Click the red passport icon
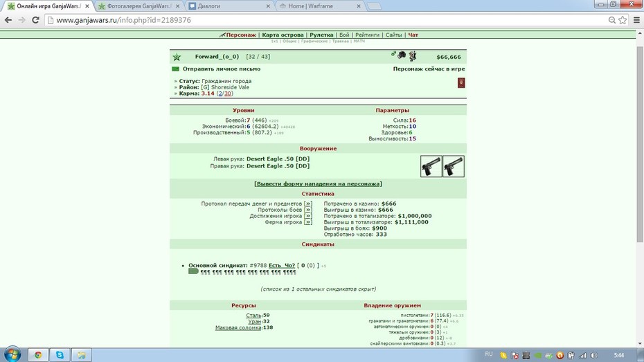 (x=461, y=83)
